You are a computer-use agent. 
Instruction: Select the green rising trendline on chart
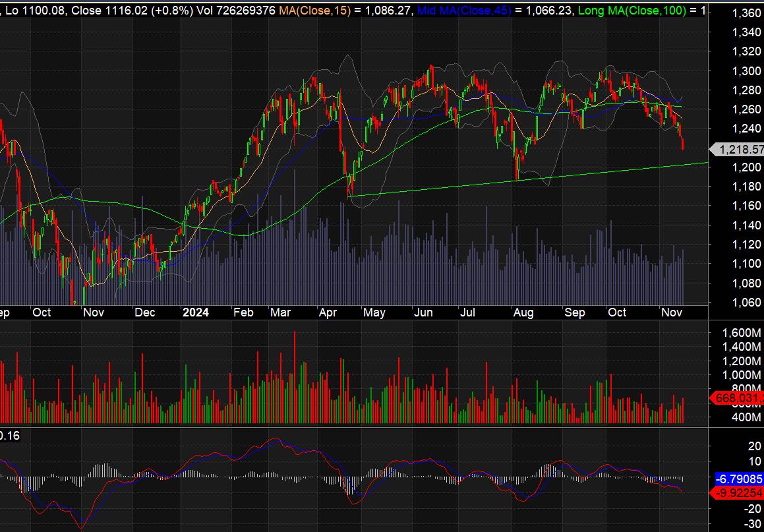tap(528, 179)
